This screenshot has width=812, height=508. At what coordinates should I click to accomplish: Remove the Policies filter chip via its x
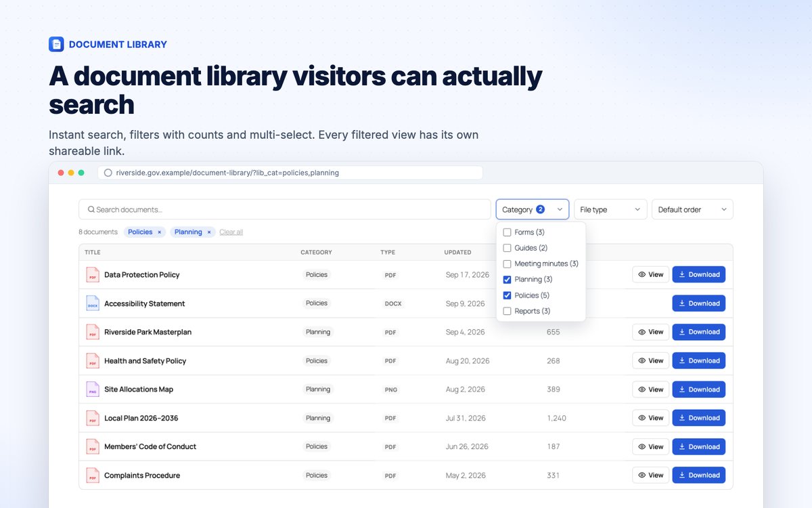[160, 232]
